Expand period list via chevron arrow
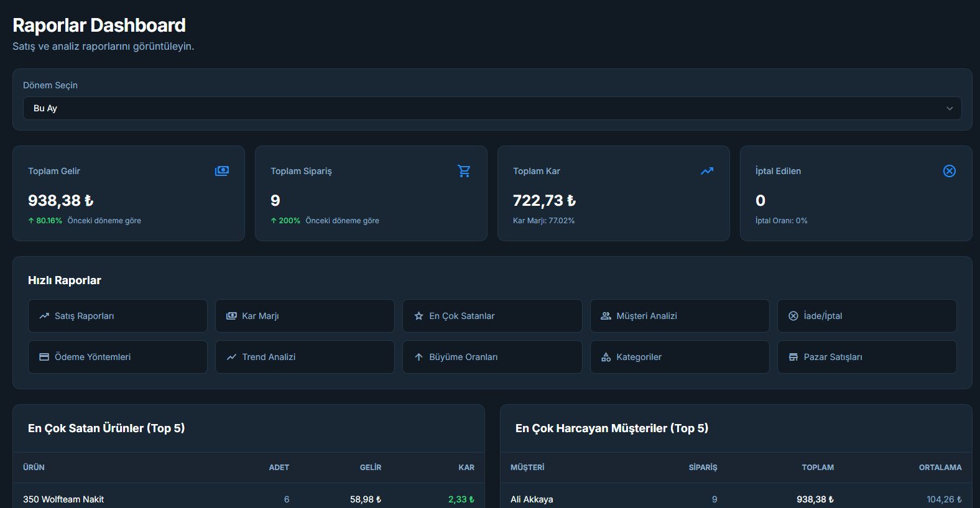This screenshot has width=980, height=508. (949, 108)
